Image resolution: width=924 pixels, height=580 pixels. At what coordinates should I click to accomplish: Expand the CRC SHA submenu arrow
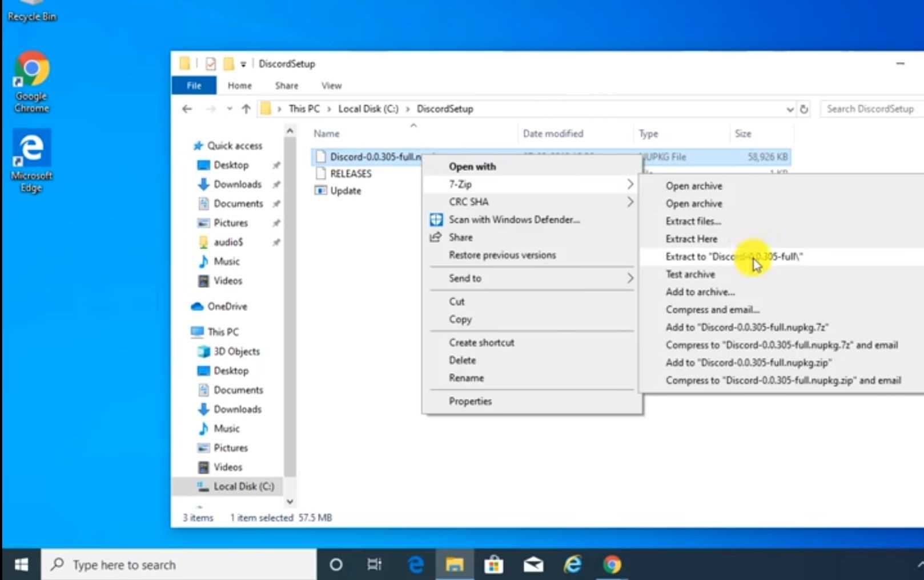630,202
